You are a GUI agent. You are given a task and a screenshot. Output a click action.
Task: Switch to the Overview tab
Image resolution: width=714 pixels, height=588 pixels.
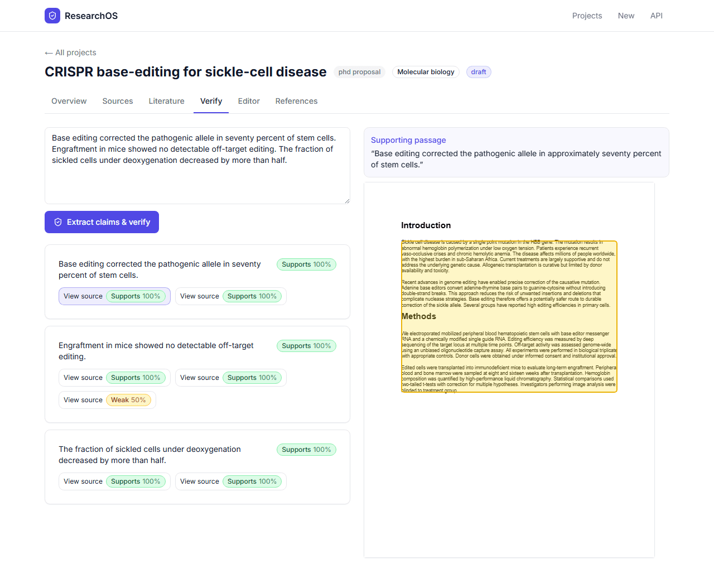tap(69, 101)
